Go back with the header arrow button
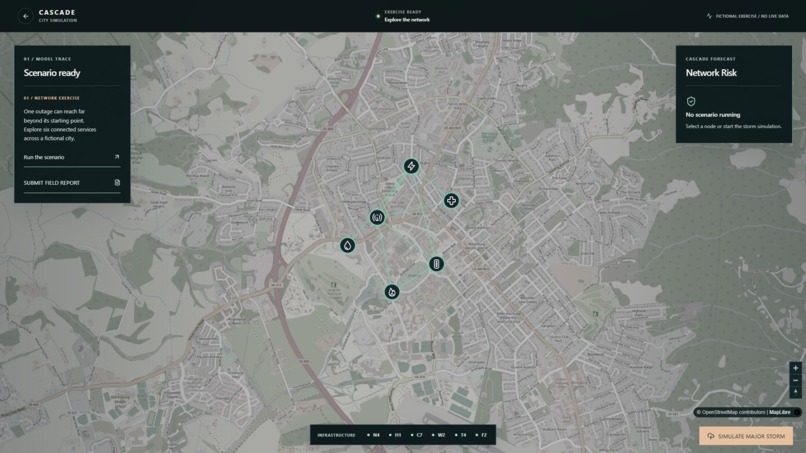The width and height of the screenshot is (806, 453). (25, 16)
